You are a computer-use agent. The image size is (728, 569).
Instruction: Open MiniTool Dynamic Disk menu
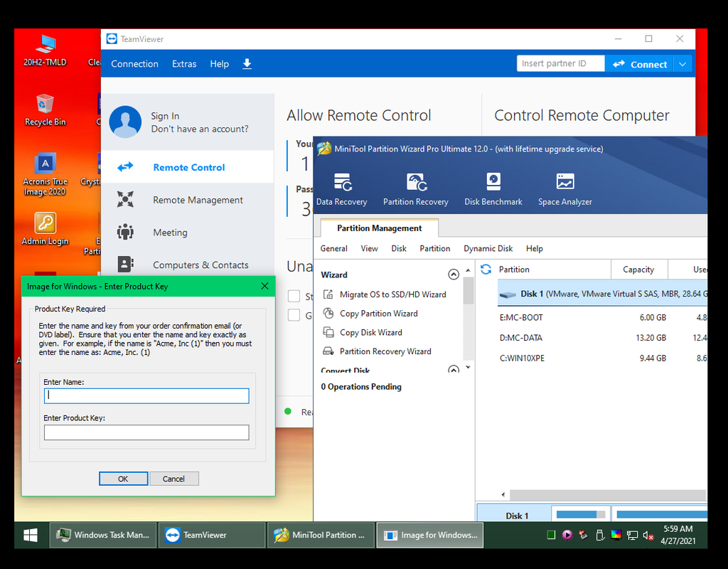(x=488, y=248)
